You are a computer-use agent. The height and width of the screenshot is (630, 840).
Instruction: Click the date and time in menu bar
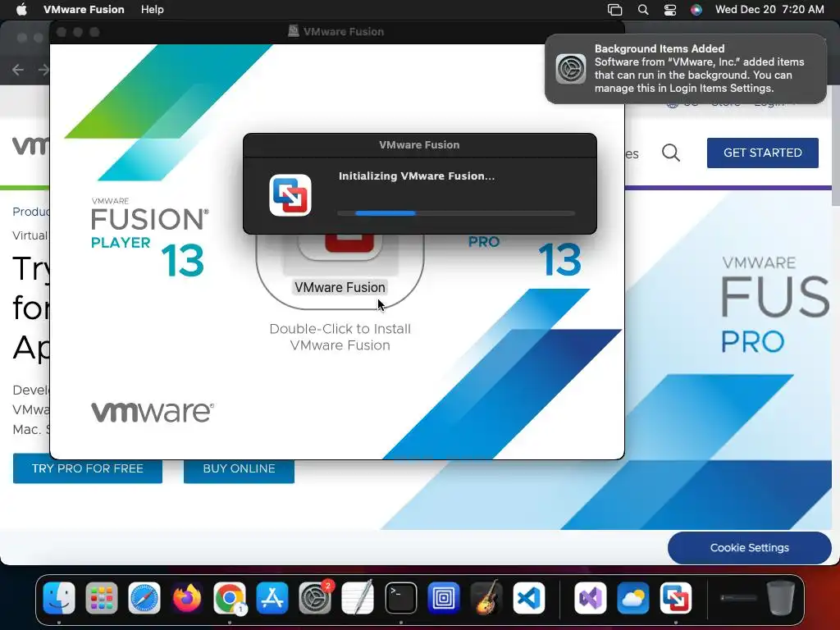point(769,10)
